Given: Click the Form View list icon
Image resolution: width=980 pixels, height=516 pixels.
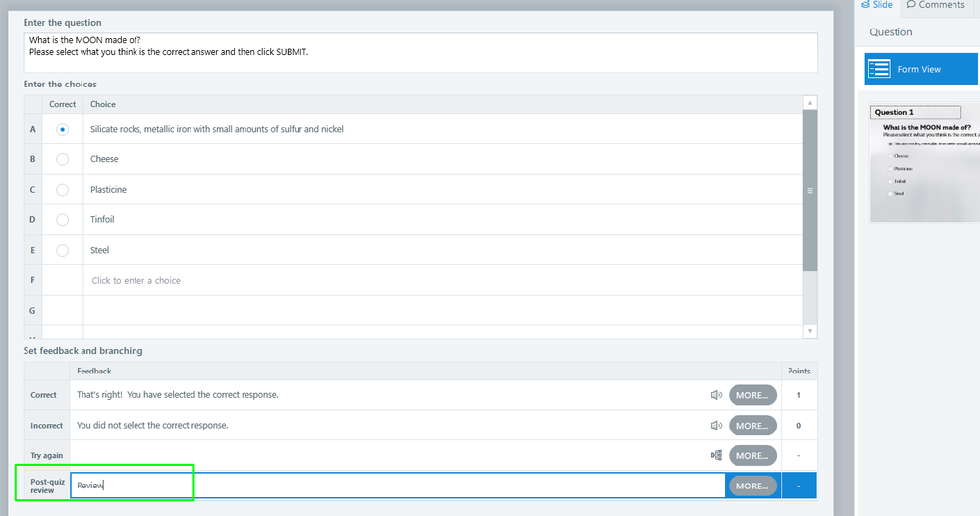Looking at the screenshot, I should pyautogui.click(x=879, y=69).
